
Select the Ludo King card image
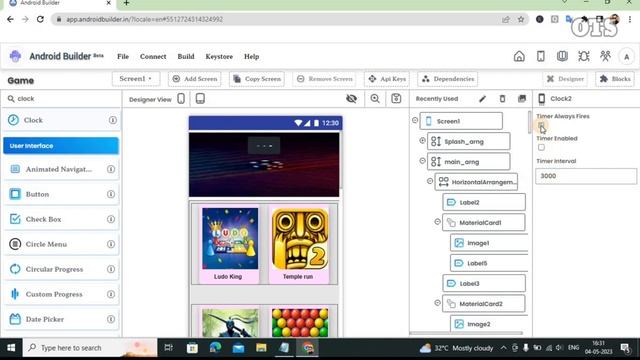(230, 238)
